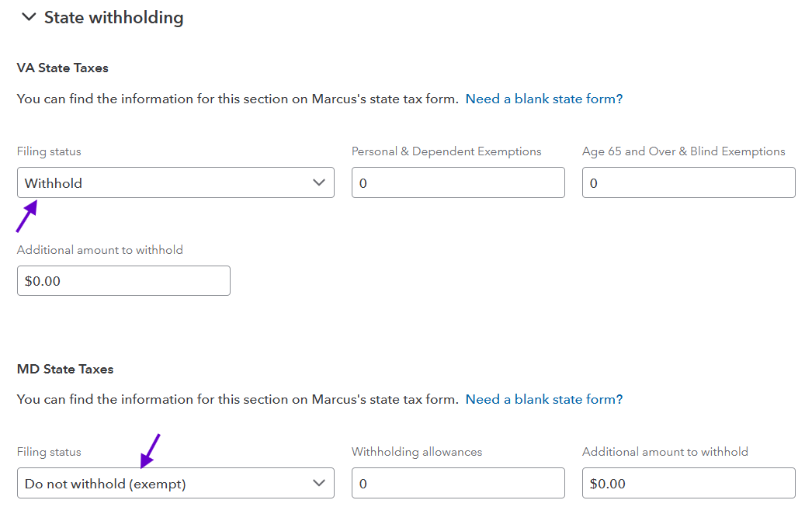Click MD Additional amount to withhold field

[x=689, y=484]
